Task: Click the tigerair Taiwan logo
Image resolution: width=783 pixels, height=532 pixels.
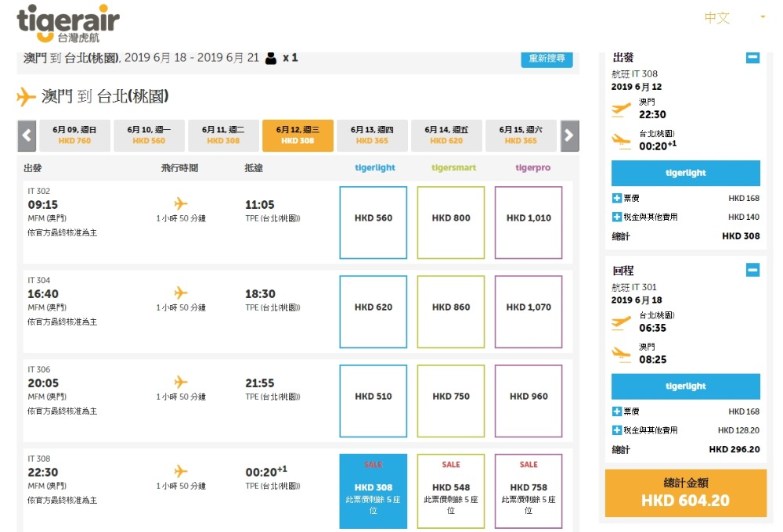Action: point(67,23)
